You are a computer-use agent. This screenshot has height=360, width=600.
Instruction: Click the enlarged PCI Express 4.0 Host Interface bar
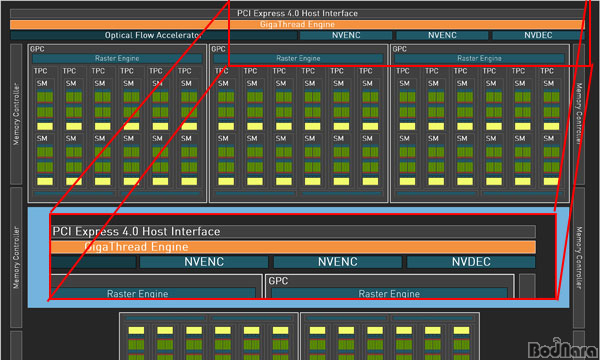[293, 231]
